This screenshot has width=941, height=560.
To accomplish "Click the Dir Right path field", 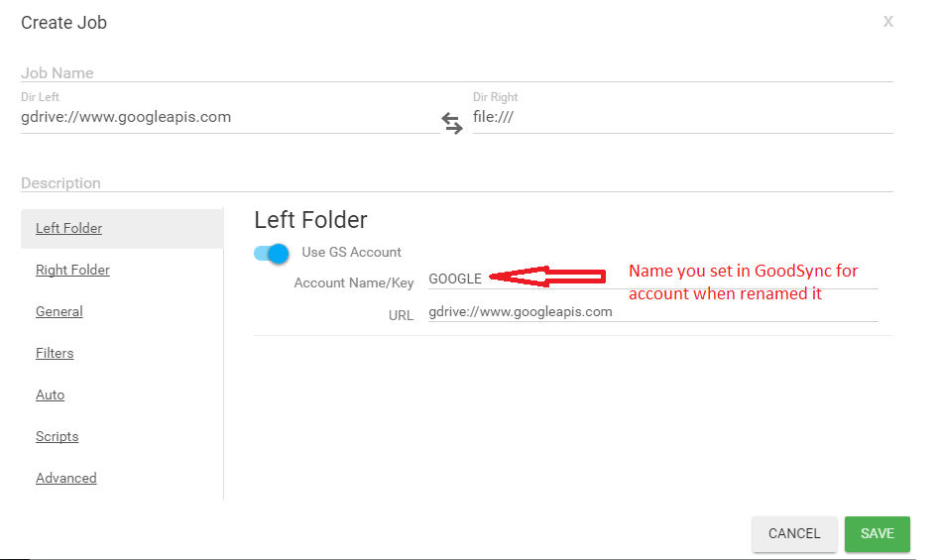I will point(682,117).
